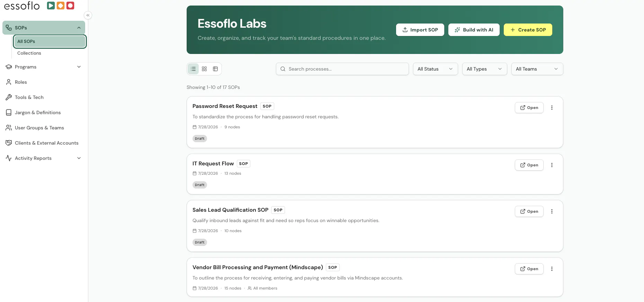The width and height of the screenshot is (644, 302).
Task: Go to Clients & External Accounts
Action: coord(44,143)
